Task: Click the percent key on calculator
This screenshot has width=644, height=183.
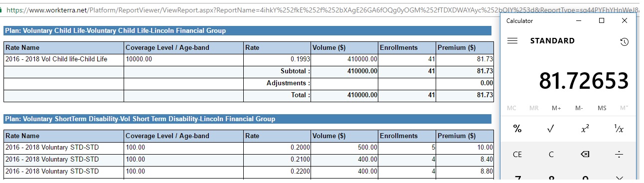Action: (x=517, y=129)
